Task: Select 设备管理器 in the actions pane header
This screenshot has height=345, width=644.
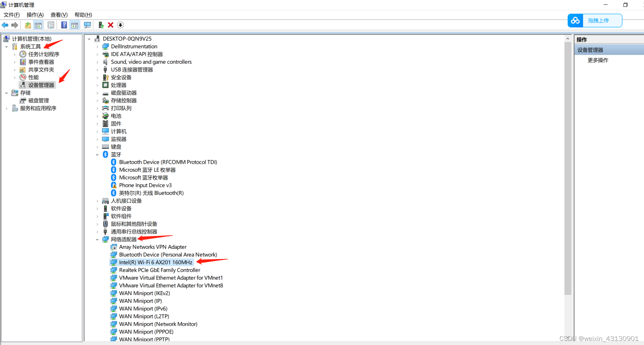Action: 609,50
